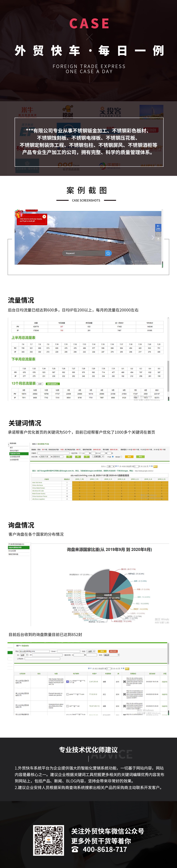The image size is (177, 868).
Task: Click inquiry title 'Villa Garden Dekorativ'
Action: [x=56, y=681]
